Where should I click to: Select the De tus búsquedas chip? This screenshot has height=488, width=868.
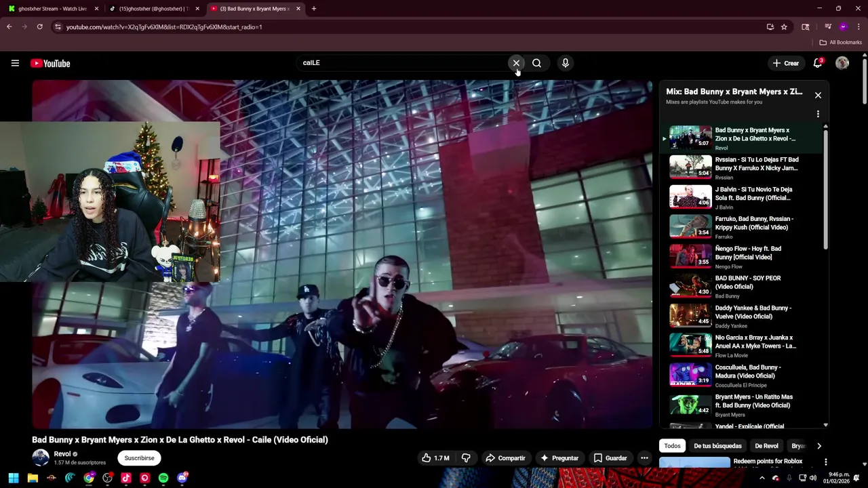pos(717,446)
